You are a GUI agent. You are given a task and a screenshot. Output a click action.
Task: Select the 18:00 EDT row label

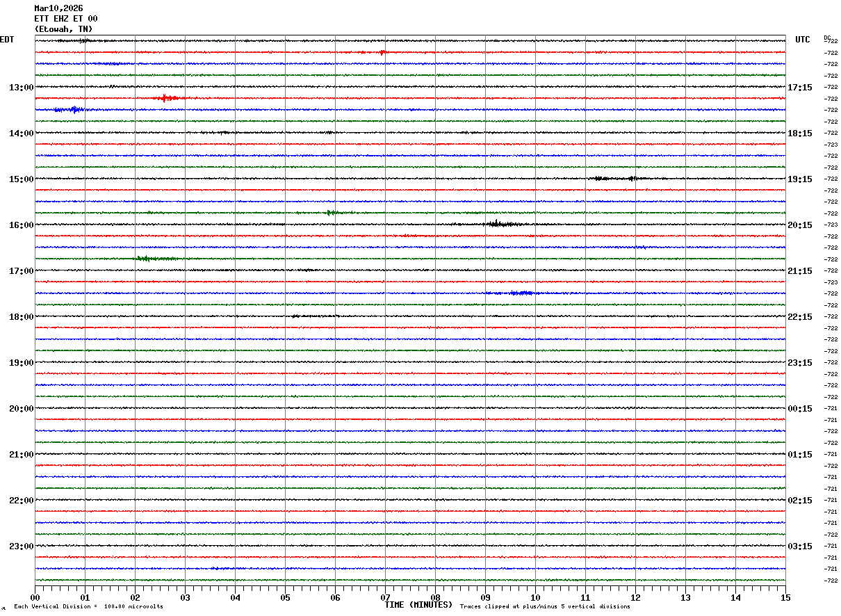[x=21, y=317]
